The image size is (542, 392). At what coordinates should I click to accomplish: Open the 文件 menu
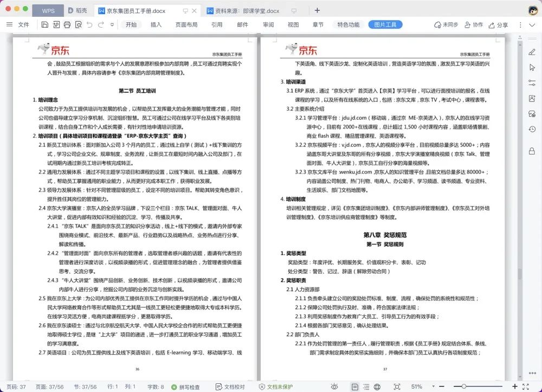[x=23, y=24]
